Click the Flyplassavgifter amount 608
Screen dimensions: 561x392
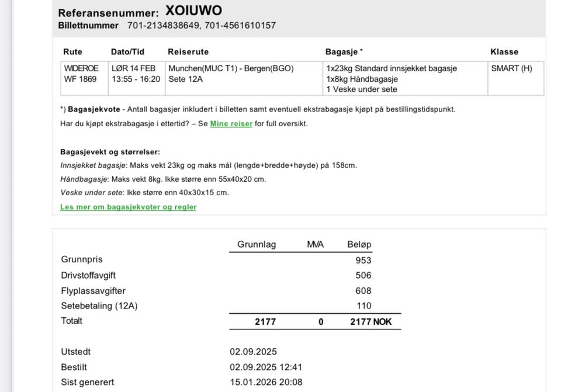tap(363, 291)
